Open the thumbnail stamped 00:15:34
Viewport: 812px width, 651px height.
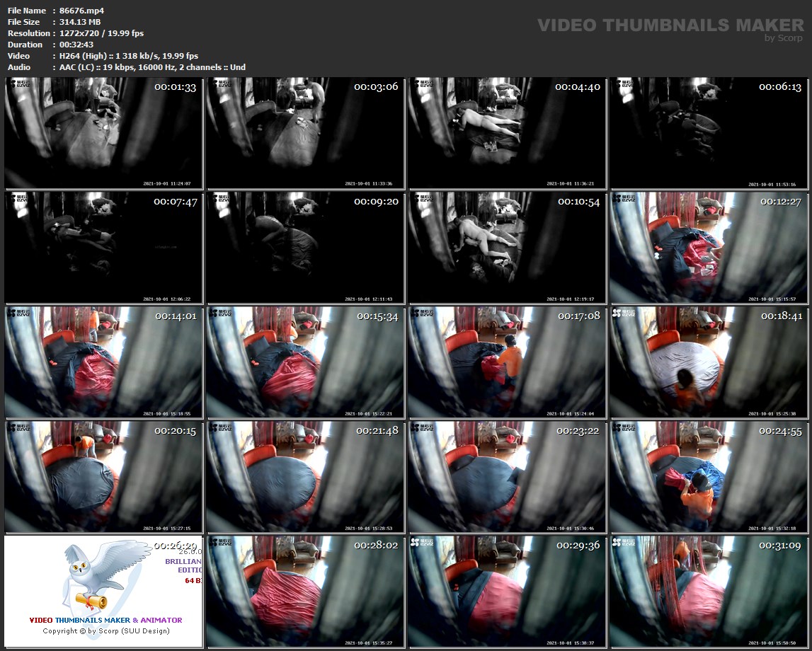pyautogui.click(x=305, y=362)
